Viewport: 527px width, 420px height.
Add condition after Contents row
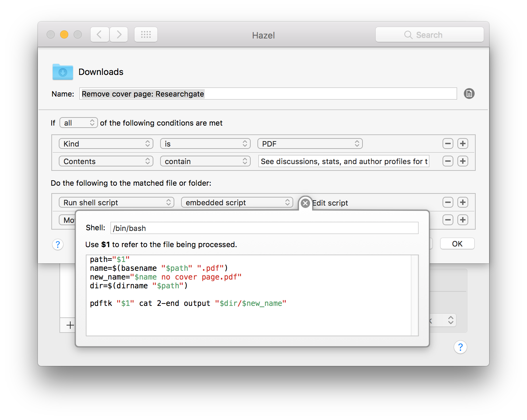pyautogui.click(x=463, y=161)
